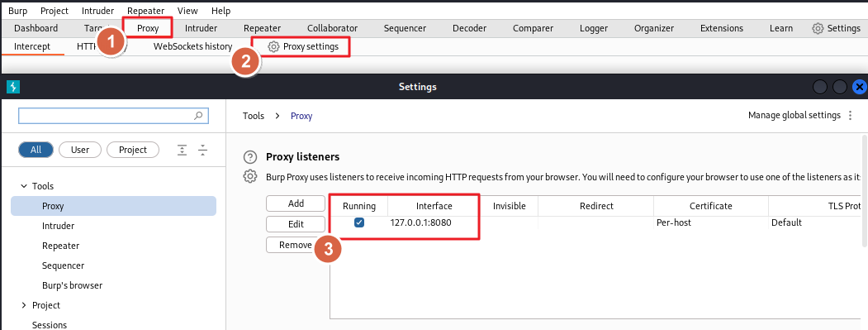Open the View menu
The height and width of the screenshot is (330, 868).
[x=187, y=11]
